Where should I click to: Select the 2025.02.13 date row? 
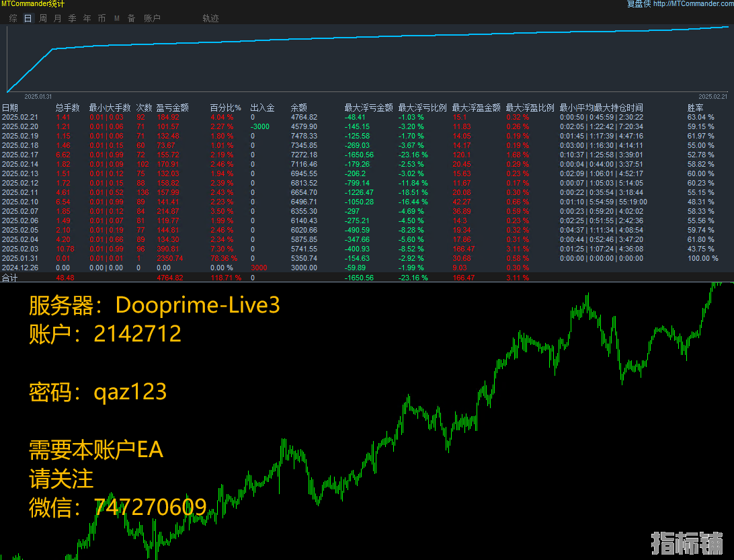tap(20, 173)
